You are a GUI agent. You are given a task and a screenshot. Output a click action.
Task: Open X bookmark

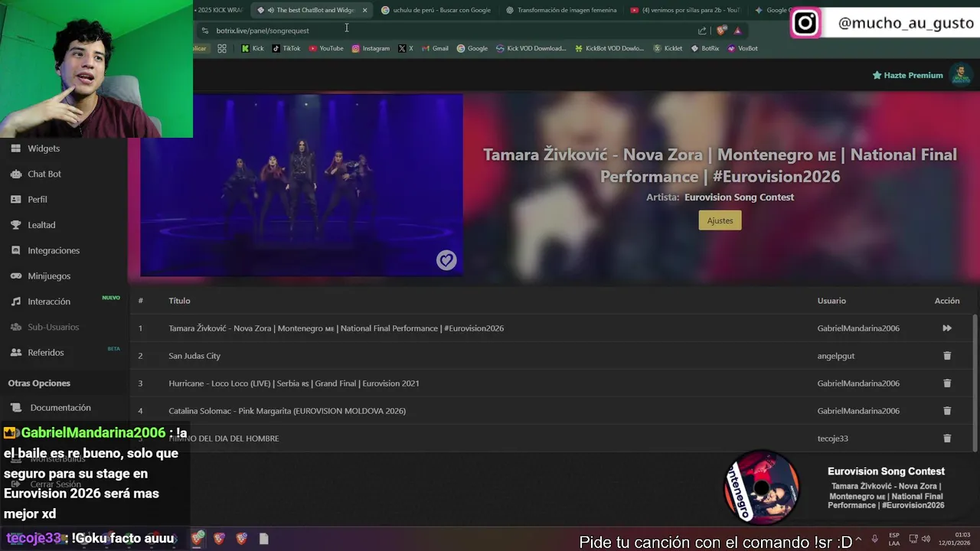(406, 48)
